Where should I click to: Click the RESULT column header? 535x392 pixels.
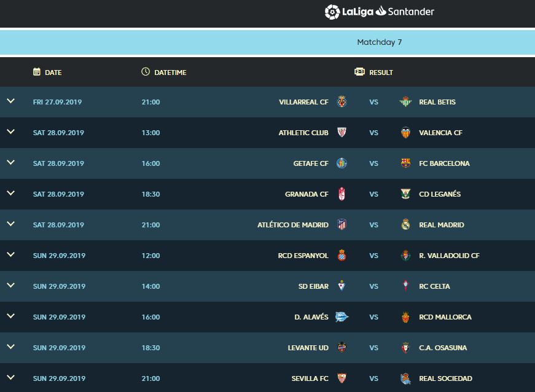381,73
